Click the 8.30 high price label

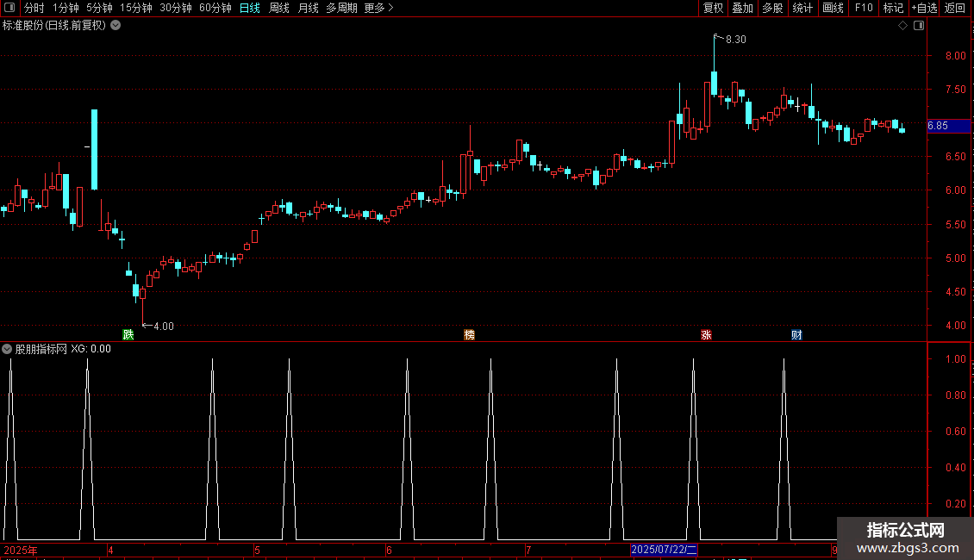tap(736, 39)
